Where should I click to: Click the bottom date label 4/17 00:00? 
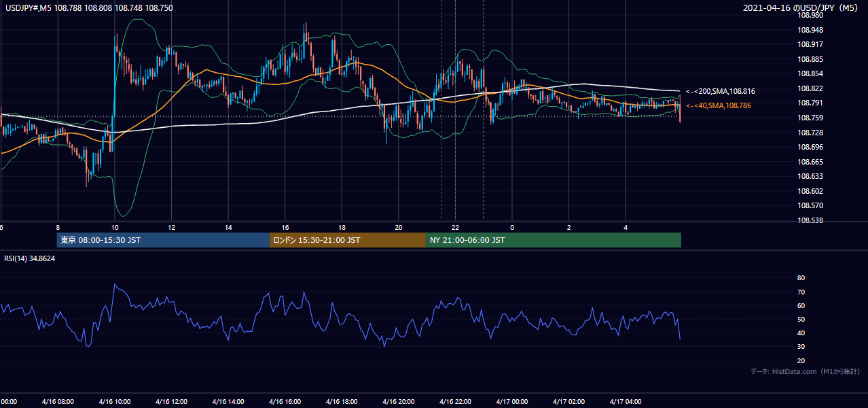(x=512, y=401)
